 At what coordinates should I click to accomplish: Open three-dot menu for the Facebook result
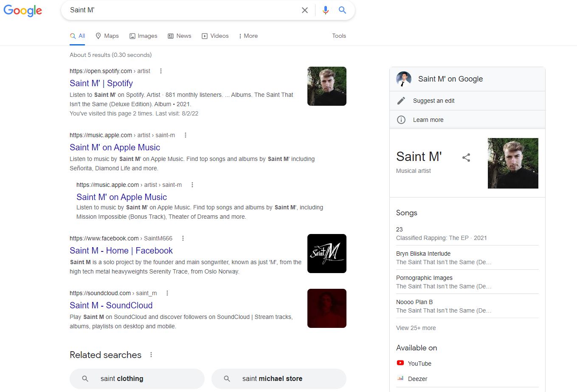tap(183, 238)
